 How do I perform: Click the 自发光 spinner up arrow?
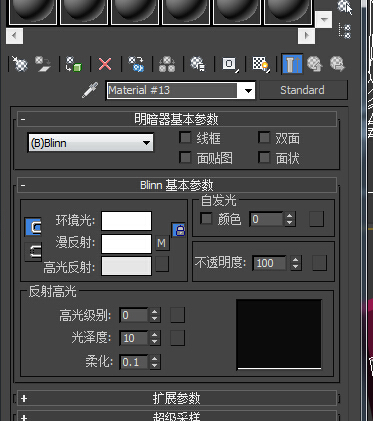pos(289,216)
